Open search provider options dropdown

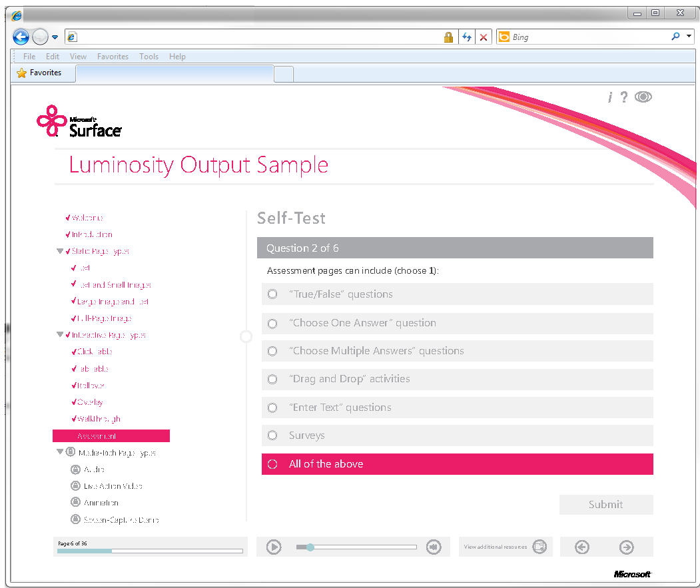click(689, 36)
